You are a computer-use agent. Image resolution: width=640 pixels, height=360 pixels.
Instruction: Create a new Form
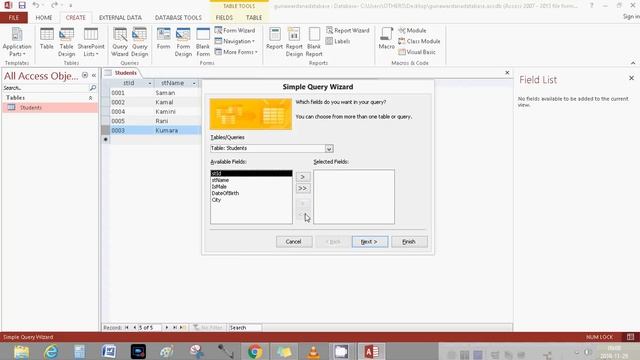click(x=163, y=39)
